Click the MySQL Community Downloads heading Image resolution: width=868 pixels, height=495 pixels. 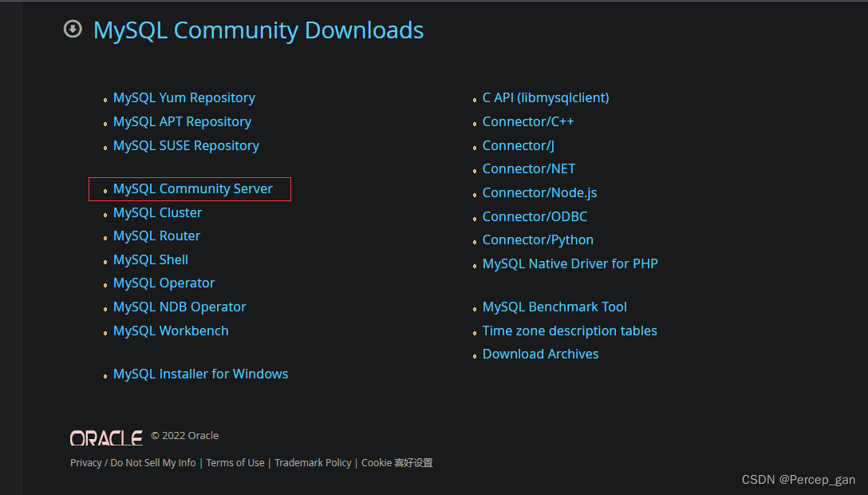[x=258, y=30]
